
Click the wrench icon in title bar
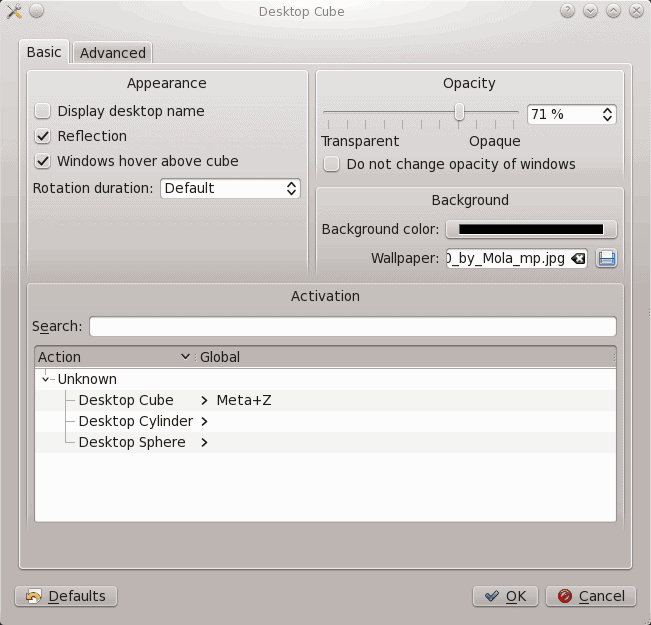[14, 11]
